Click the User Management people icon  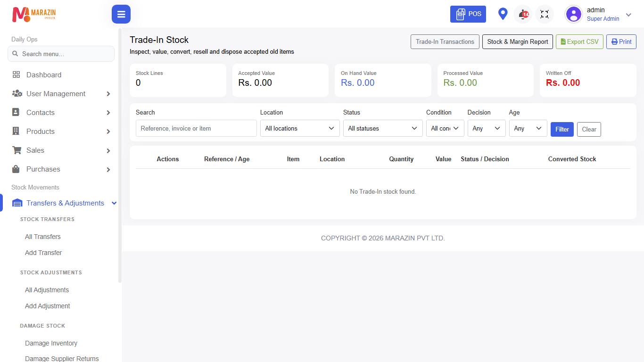[17, 94]
